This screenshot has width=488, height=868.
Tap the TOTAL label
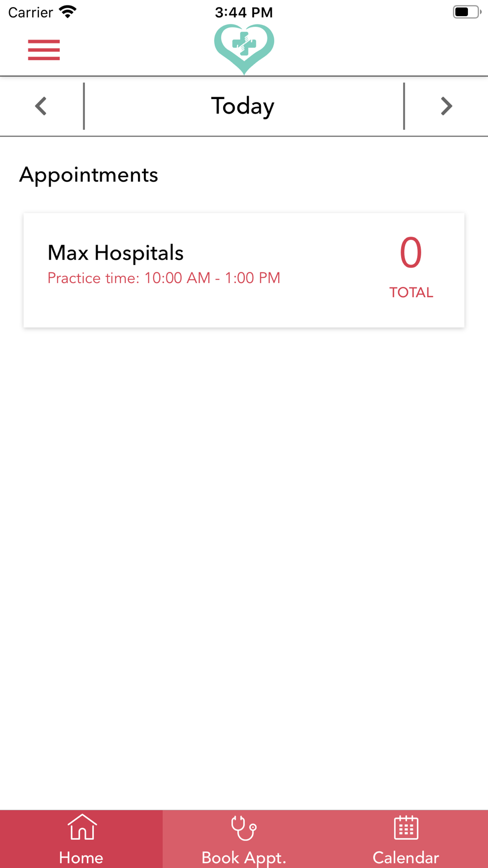[411, 292]
